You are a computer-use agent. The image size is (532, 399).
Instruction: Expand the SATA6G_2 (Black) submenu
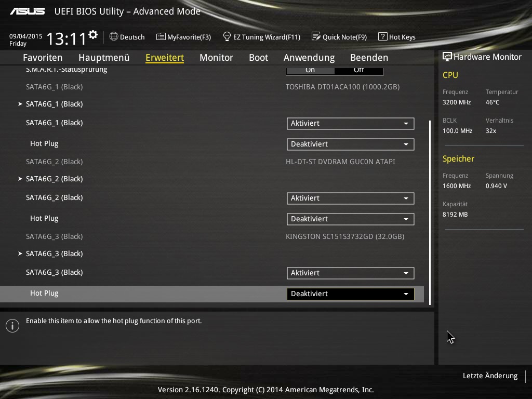[51, 179]
